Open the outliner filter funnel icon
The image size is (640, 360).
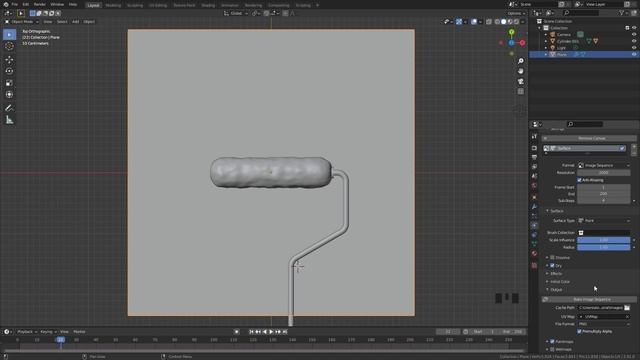point(622,13)
